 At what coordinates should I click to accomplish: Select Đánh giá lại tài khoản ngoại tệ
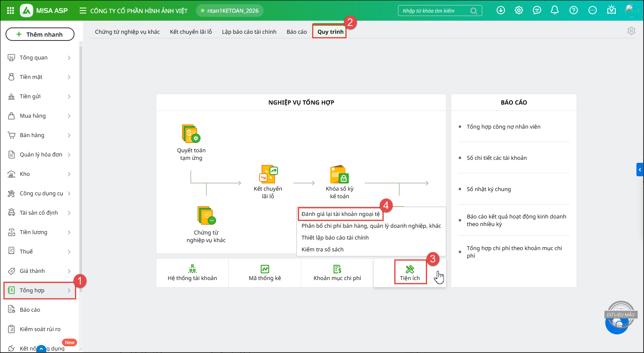pos(340,214)
